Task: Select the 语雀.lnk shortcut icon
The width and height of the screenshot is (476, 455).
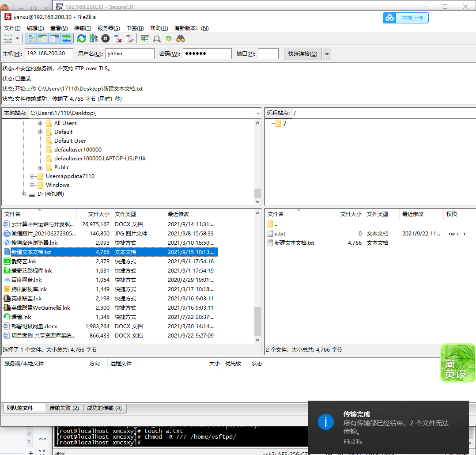Action: pyautogui.click(x=7, y=317)
